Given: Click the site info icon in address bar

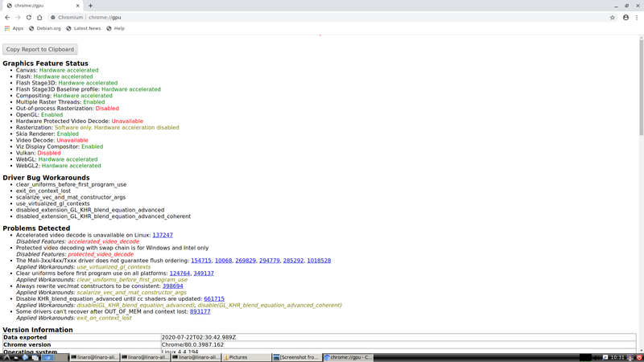Looking at the screenshot, I should point(52,18).
